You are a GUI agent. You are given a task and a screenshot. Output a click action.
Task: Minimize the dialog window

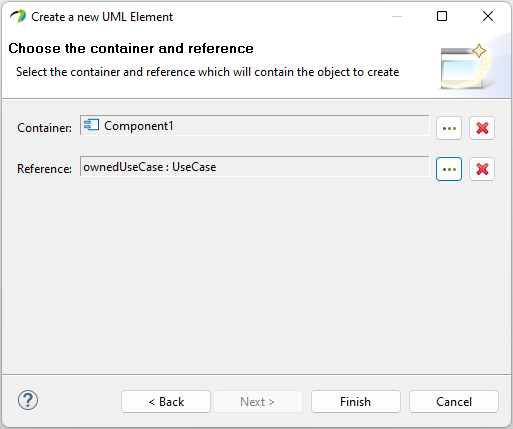[397, 16]
